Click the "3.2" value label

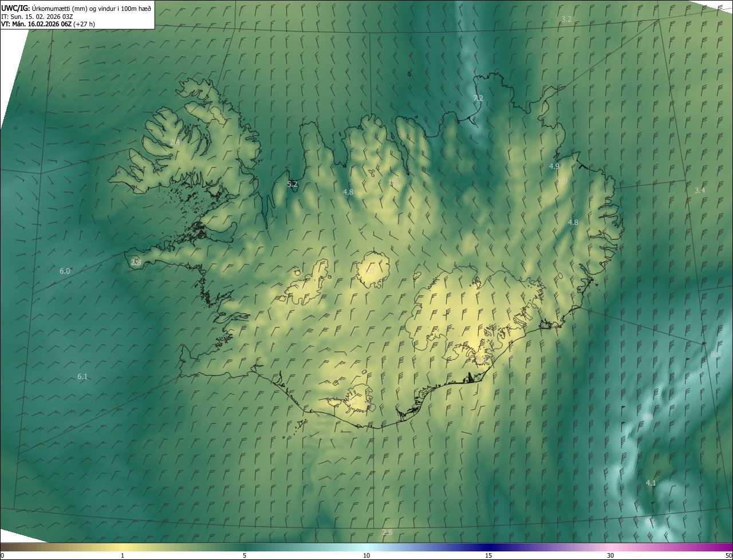(566, 19)
